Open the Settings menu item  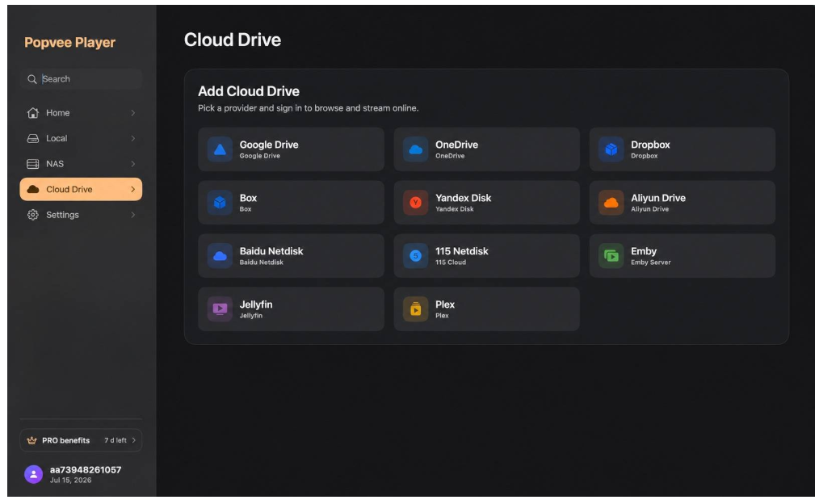coord(81,215)
